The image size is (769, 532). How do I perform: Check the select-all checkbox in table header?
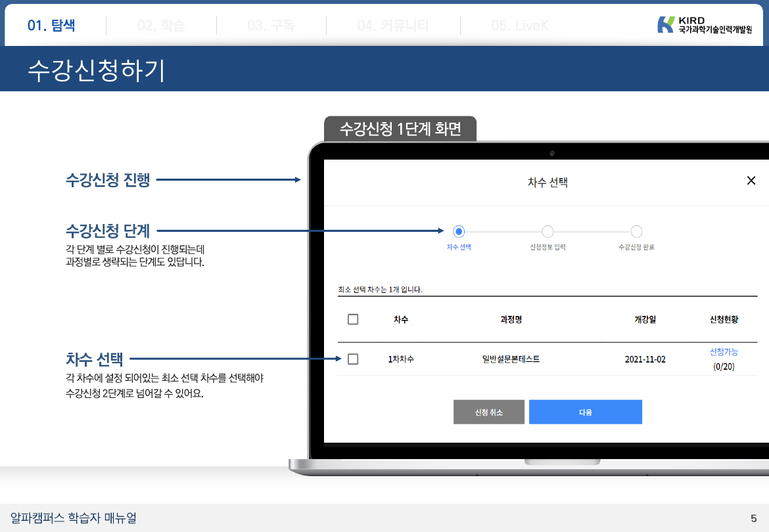[x=353, y=319]
